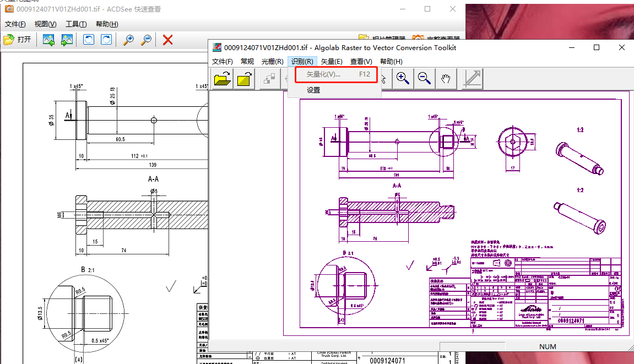Click the 139 dimension in ACDSee drawing
The width and height of the screenshot is (634, 364).
pyautogui.click(x=153, y=165)
